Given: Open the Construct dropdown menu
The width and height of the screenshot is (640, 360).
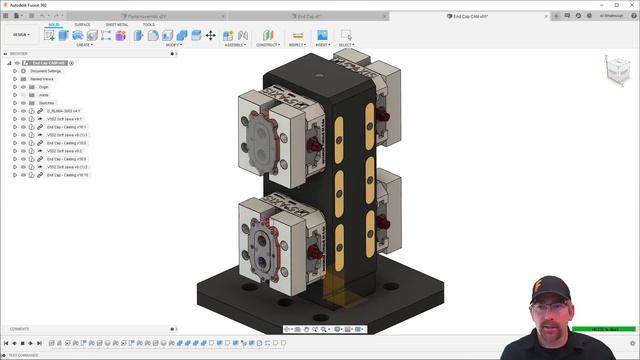Looking at the screenshot, I should pyautogui.click(x=268, y=44).
